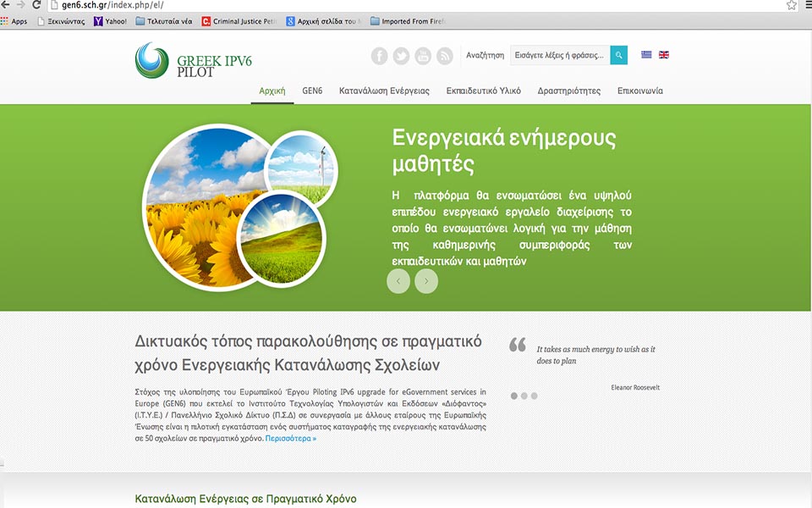Reload the page in the browser
Image resolution: width=812 pixels, height=508 pixels.
point(36,5)
